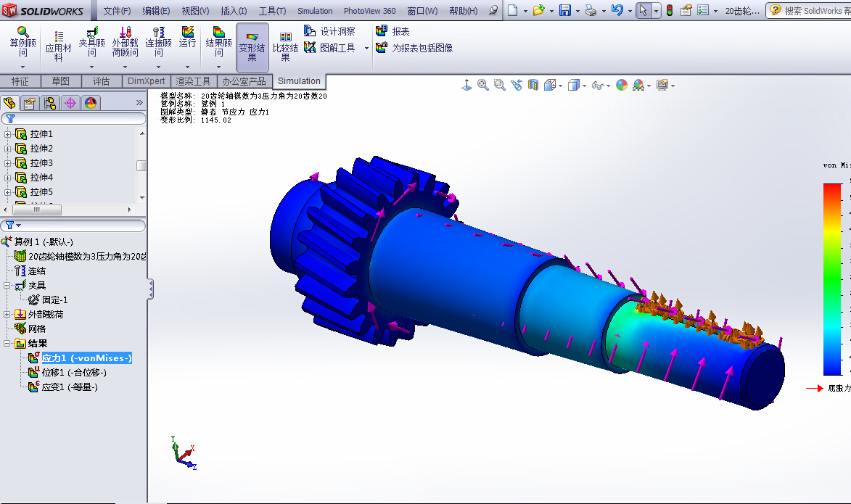
Task: Open the 连接顾问 connections advisor
Action: (158, 42)
